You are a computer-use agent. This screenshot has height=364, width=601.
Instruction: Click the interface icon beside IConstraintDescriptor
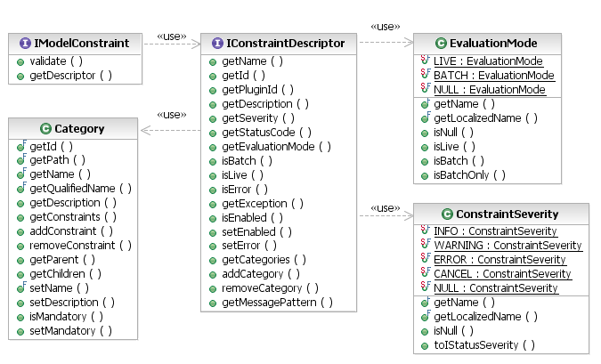tap(217, 43)
